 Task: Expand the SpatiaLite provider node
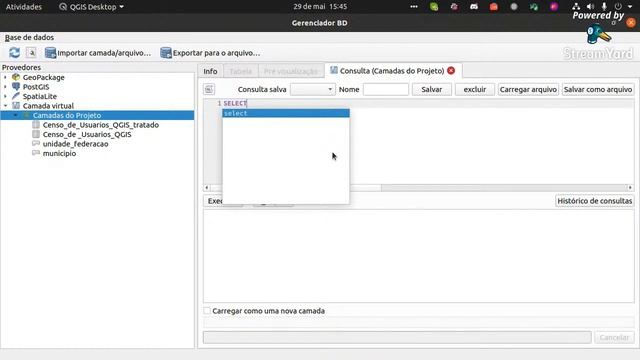(5, 96)
